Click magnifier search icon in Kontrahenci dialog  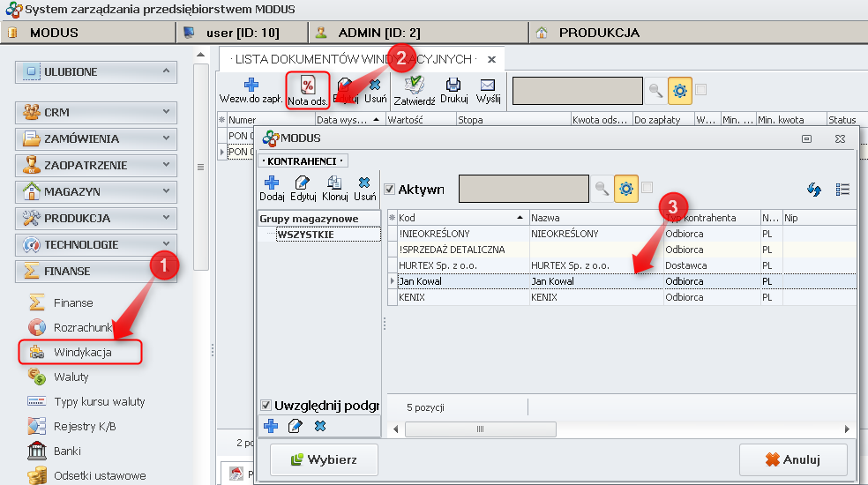tap(602, 189)
